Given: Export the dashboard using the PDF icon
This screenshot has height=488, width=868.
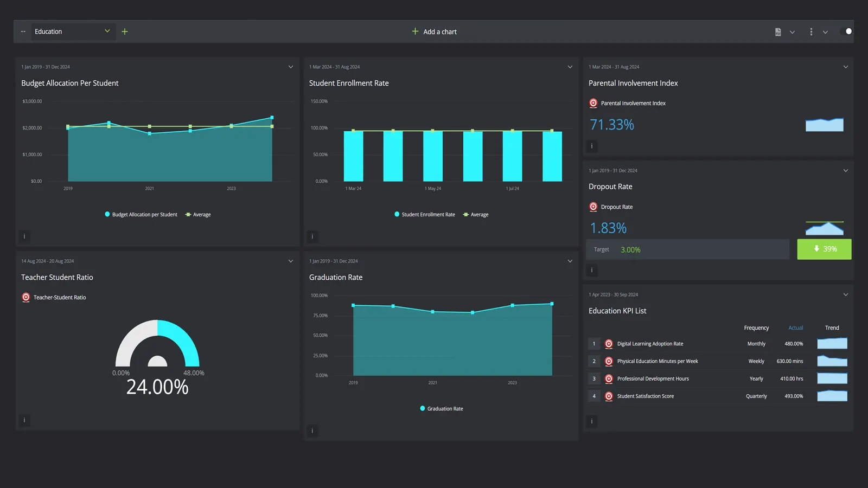Looking at the screenshot, I should click(x=777, y=31).
